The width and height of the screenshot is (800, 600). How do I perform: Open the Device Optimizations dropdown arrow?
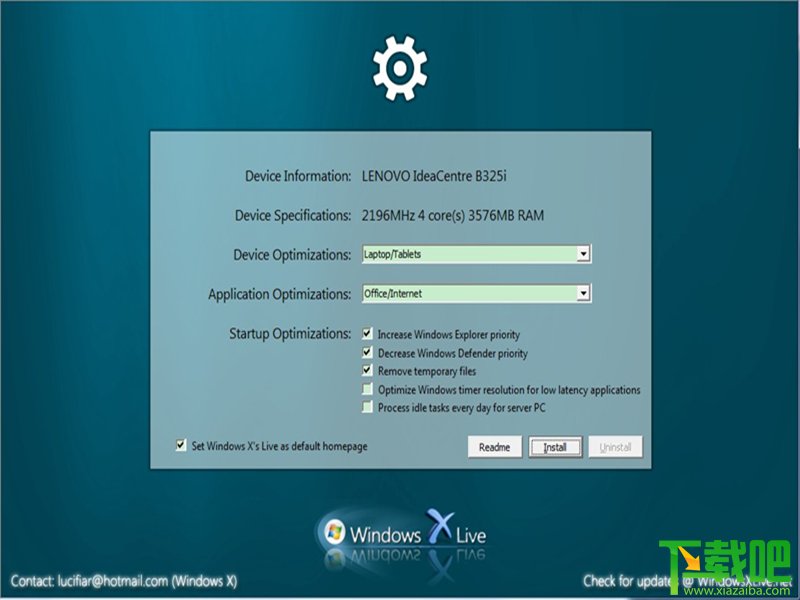pyautogui.click(x=583, y=254)
